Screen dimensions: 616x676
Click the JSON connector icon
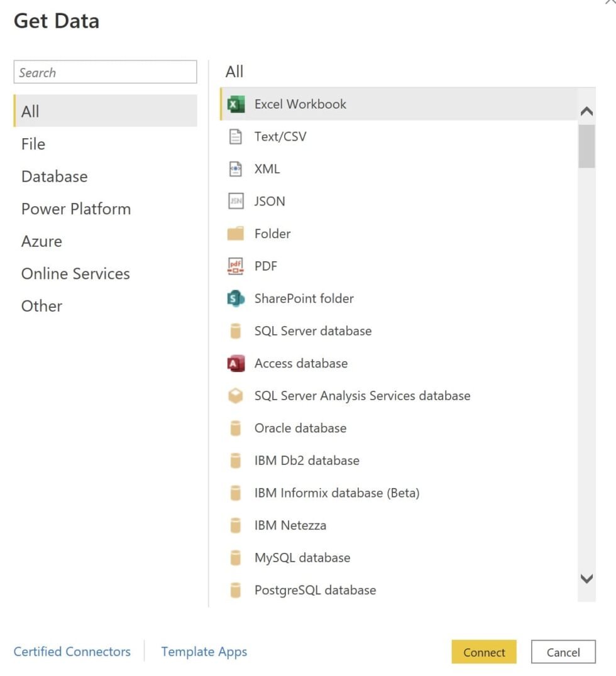pyautogui.click(x=235, y=201)
